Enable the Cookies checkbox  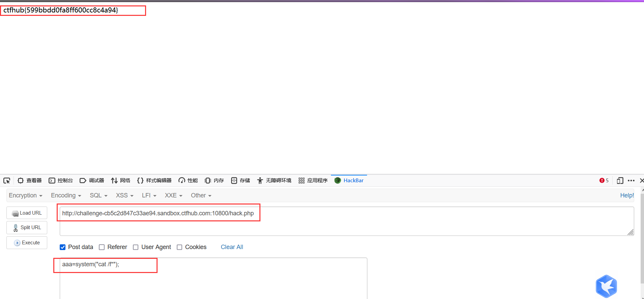tap(179, 247)
